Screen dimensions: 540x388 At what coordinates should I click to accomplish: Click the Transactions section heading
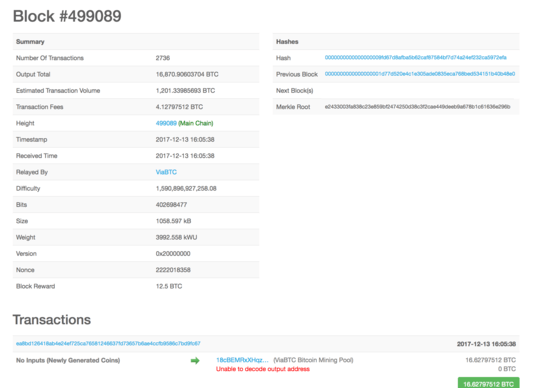(52, 319)
